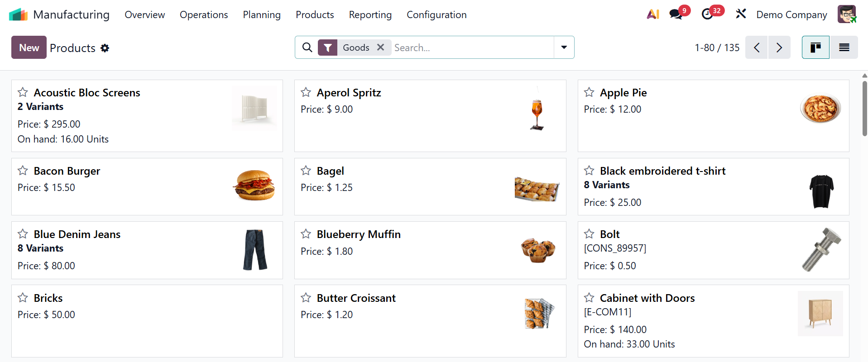Open the messages conversation icon
868x362 pixels.
coord(676,14)
